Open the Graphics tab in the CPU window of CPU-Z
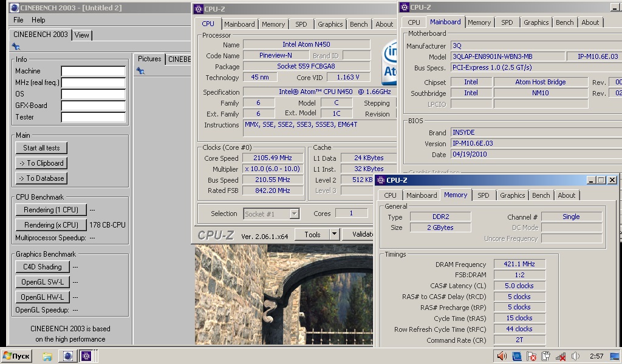The image size is (622, 364). click(x=330, y=24)
